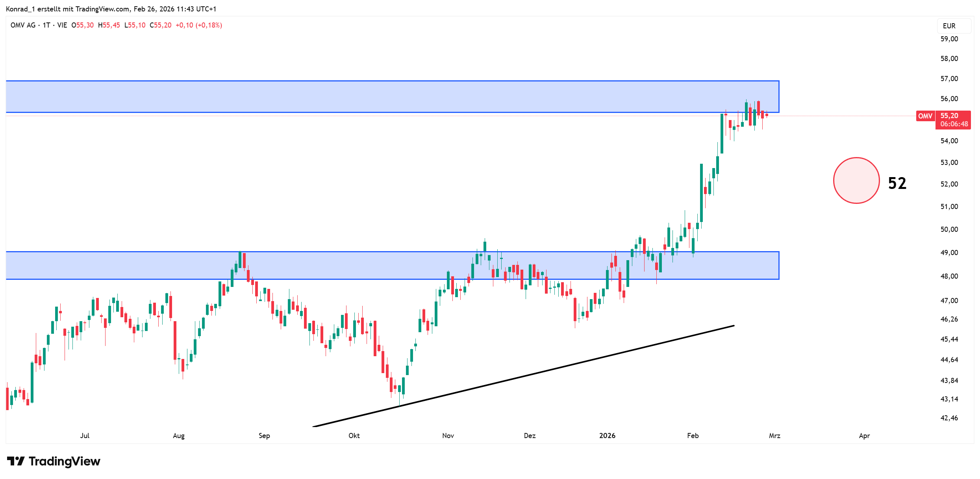Click the 2026 year label on time axis
The image size is (980, 479).
pos(607,435)
